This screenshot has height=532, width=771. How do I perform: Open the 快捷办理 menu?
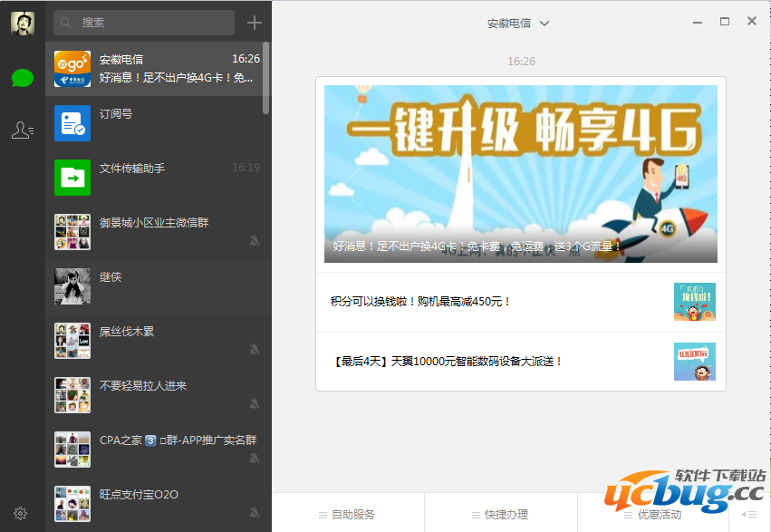pyautogui.click(x=500, y=514)
